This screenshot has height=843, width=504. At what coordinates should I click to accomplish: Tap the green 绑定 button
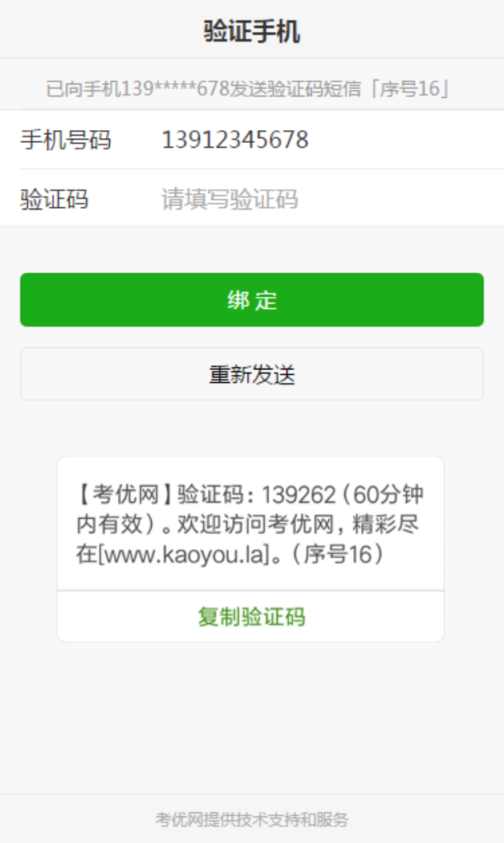(x=251, y=299)
